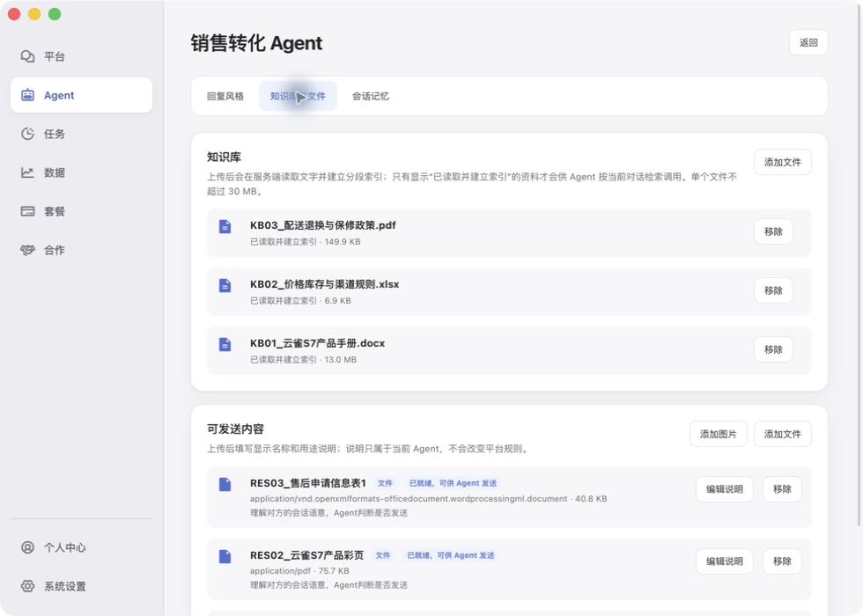Click the 文件 tag beside RES03
This screenshot has width=863, height=616.
click(x=385, y=483)
